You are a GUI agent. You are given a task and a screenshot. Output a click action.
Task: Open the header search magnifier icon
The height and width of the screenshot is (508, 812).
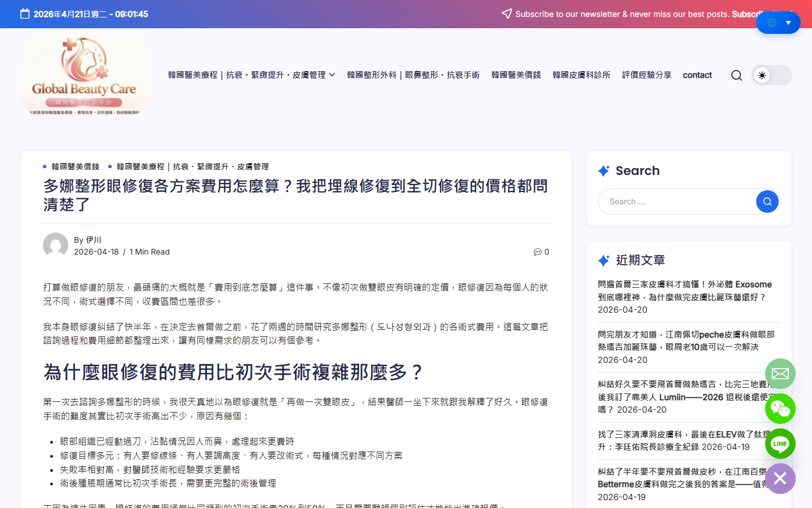pos(736,75)
